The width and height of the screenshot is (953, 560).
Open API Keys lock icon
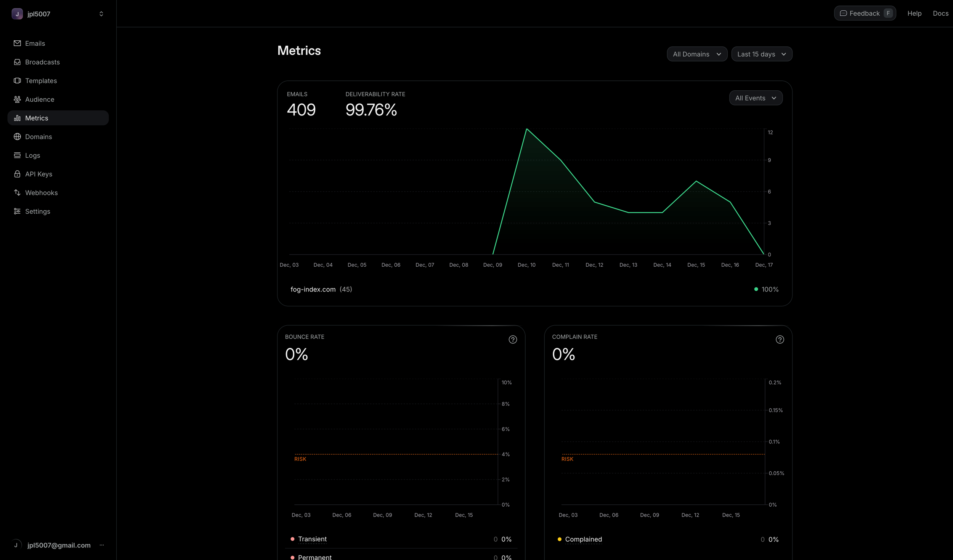click(x=17, y=174)
